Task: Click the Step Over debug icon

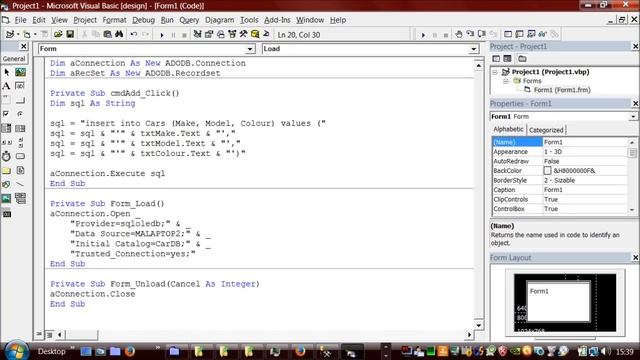Action: click(482, 34)
